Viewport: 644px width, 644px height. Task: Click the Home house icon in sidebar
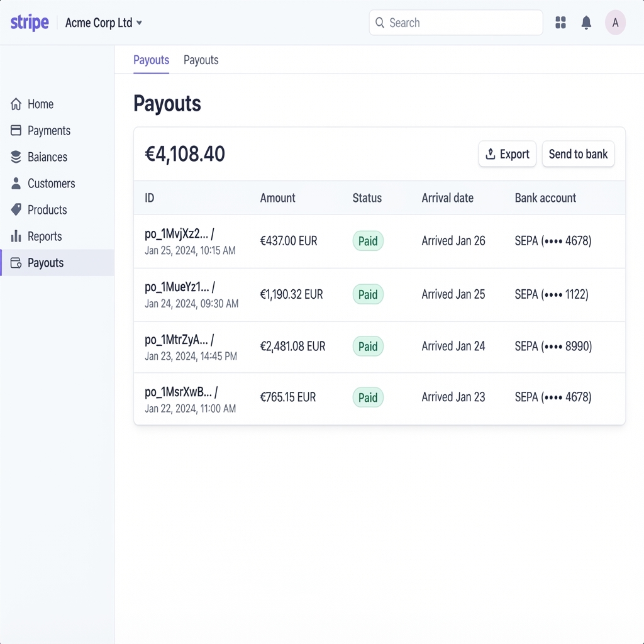tap(16, 104)
